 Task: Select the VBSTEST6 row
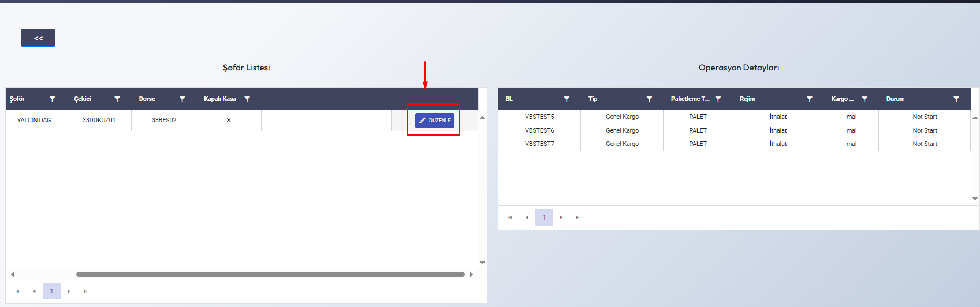coord(539,130)
